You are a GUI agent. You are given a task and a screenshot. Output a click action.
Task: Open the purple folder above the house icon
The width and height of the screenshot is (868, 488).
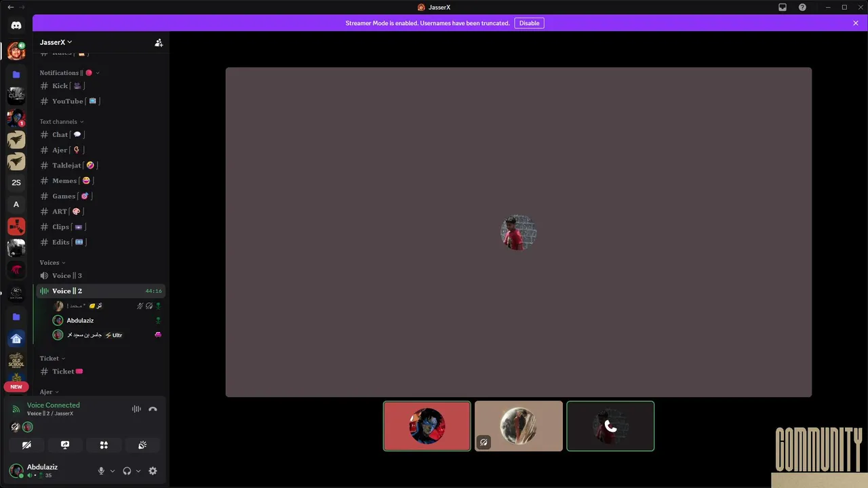16,317
